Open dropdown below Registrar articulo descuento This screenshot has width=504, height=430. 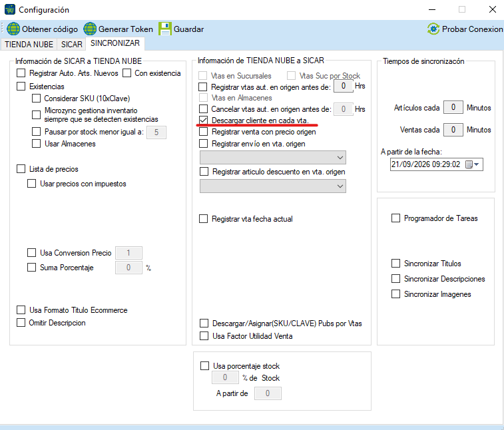[273, 186]
